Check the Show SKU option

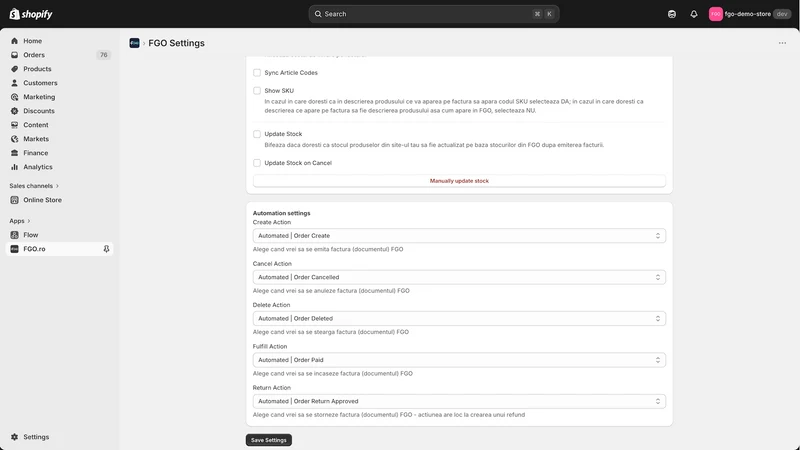pos(257,91)
